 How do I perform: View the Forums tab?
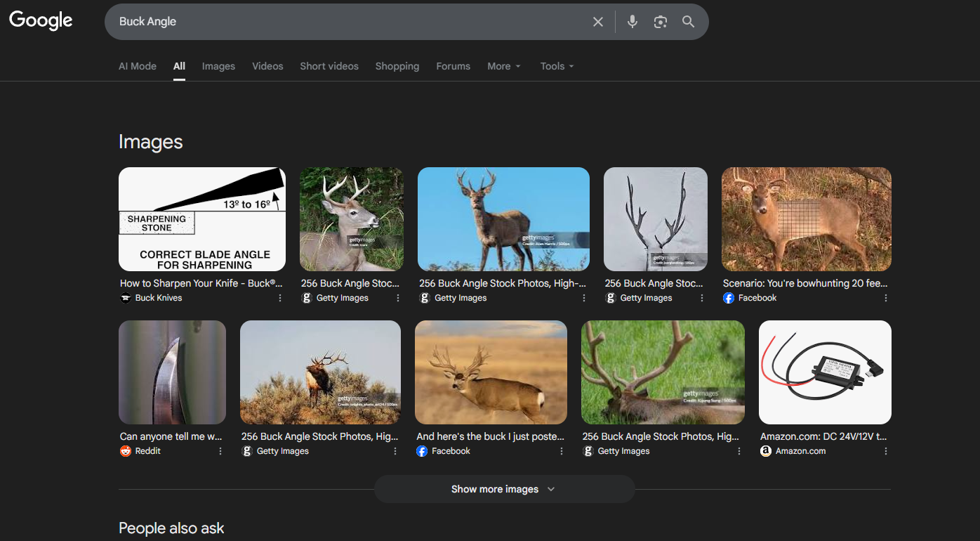(x=453, y=66)
